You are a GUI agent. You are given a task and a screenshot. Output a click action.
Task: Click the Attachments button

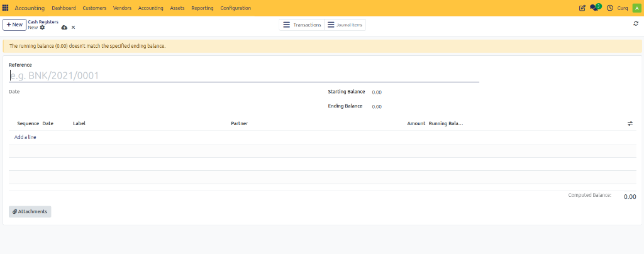tap(30, 212)
